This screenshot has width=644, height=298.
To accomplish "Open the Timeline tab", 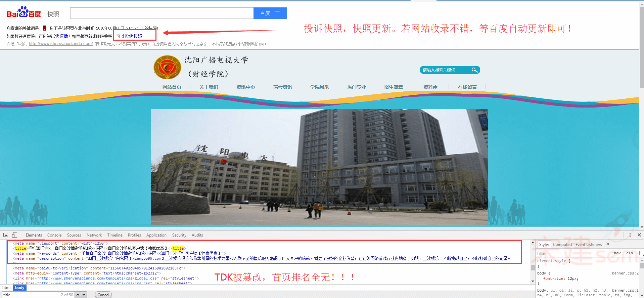I will pyautogui.click(x=115, y=235).
